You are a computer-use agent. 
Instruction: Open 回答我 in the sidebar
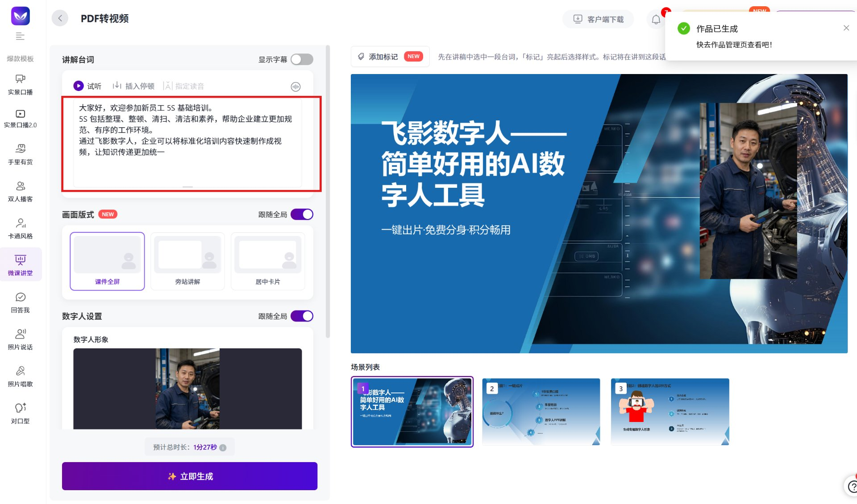point(20,302)
